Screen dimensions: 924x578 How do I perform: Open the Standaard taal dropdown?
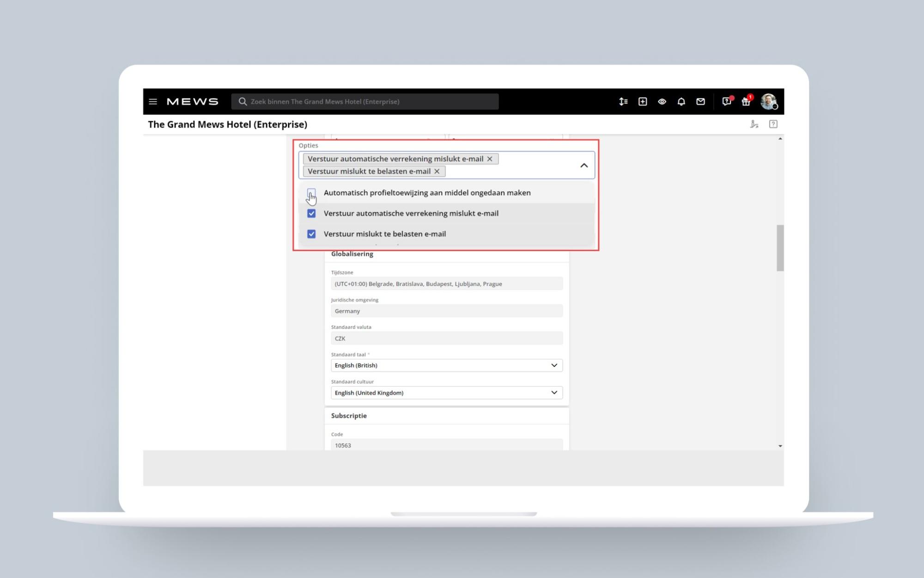point(446,365)
